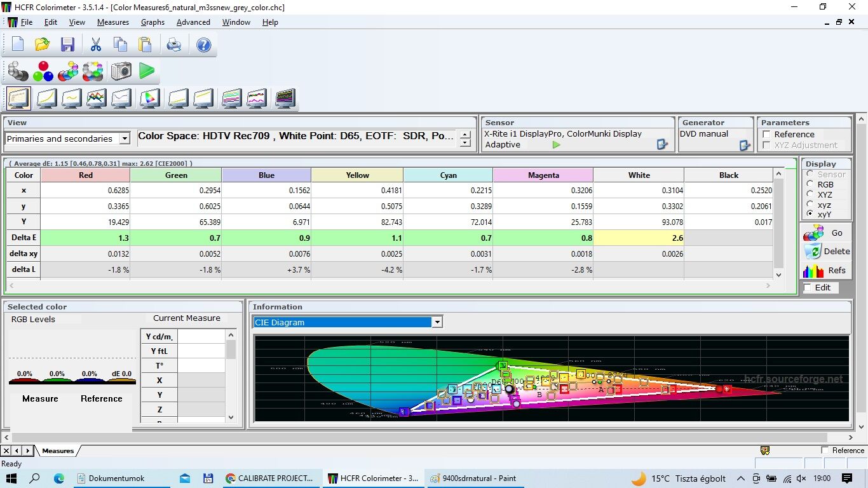868x488 pixels.
Task: Expand the Primaries and secondaries view dropdown
Action: click(125, 139)
